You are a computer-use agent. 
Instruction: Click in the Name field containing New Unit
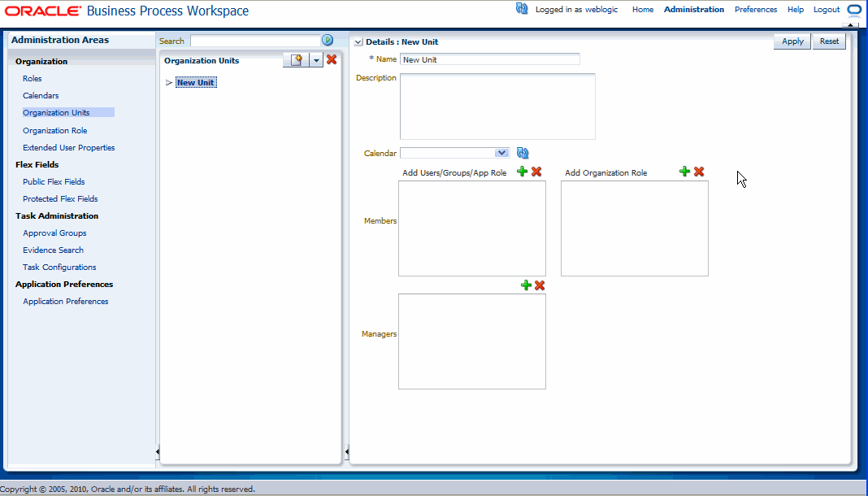tap(490, 60)
